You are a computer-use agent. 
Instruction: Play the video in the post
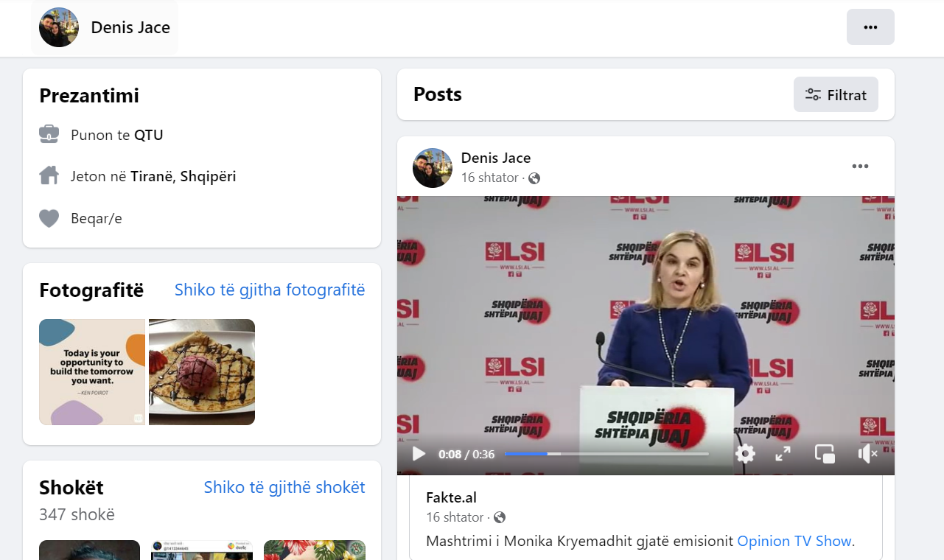(x=419, y=454)
